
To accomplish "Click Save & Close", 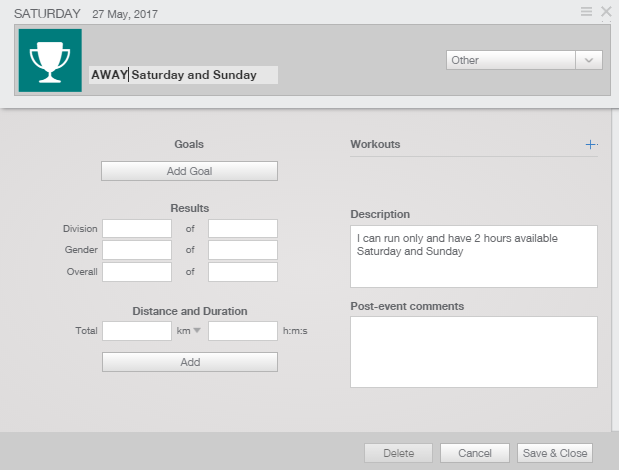I will point(555,453).
